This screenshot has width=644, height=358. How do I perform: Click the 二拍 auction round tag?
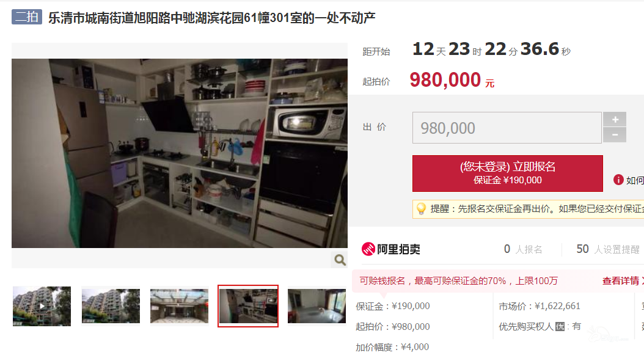27,17
